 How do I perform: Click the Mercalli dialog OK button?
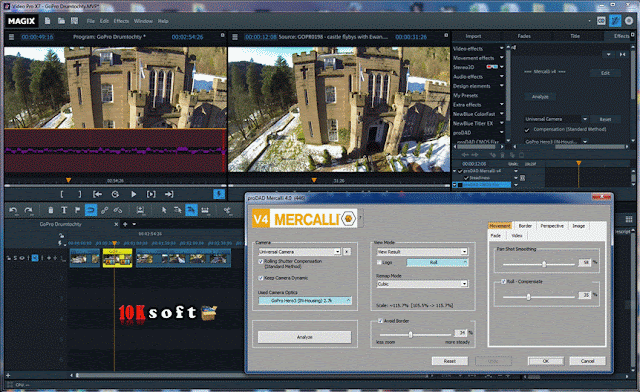tap(546, 361)
